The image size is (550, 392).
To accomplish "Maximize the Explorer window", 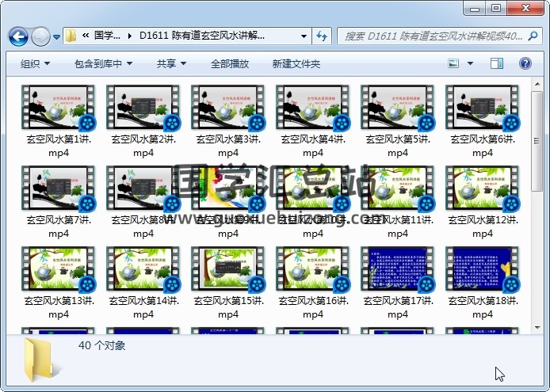I will (495, 8).
